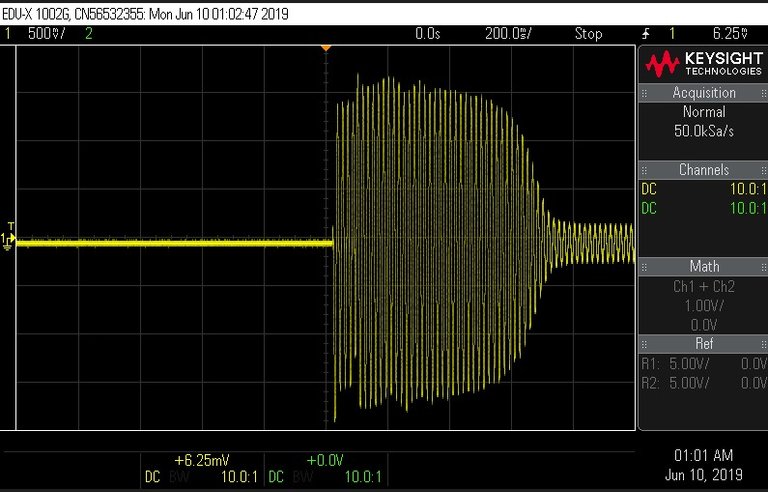
Task: Click the R1: 5.00V/ reference entry
Action: coord(675,364)
